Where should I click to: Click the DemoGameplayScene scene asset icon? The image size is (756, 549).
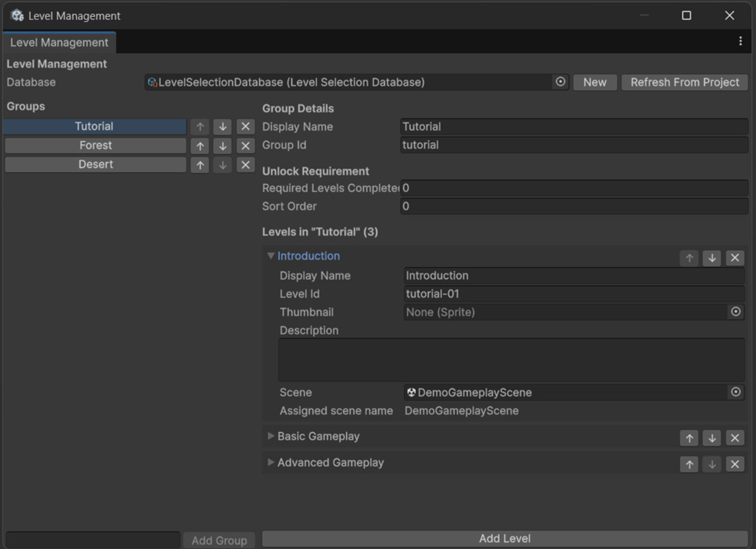point(411,393)
